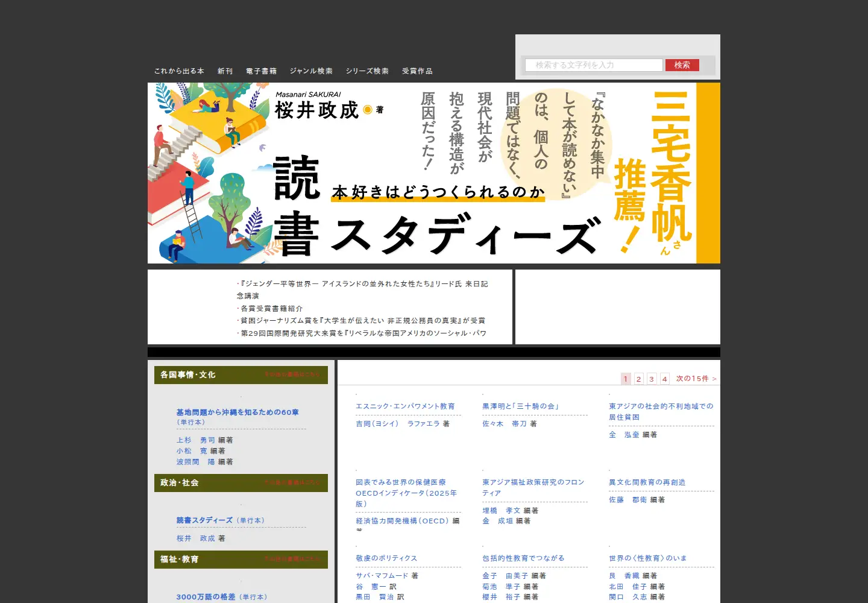Screen dimensions: 868x603
Task: Go to the 電子書籍 navigation item
Action: [x=262, y=71]
